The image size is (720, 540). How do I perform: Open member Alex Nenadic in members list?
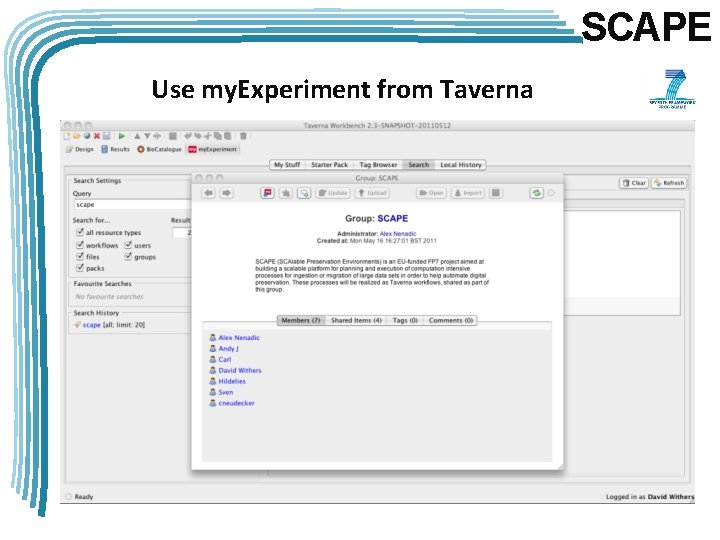[239, 338]
